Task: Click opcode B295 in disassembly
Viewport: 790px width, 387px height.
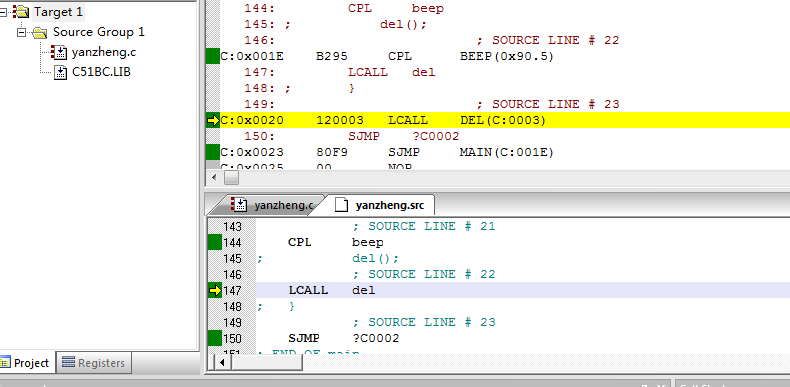Action: 332,56
